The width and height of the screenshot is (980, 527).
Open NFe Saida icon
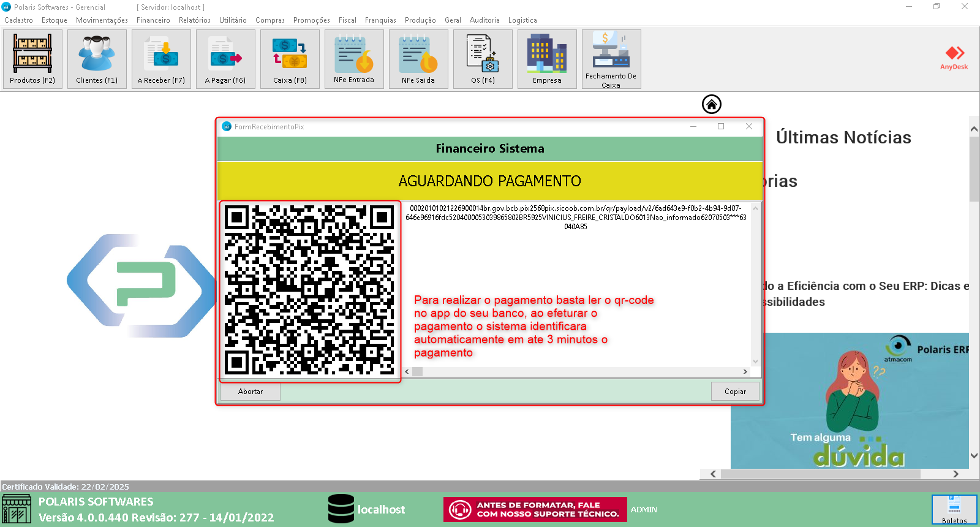pyautogui.click(x=418, y=59)
